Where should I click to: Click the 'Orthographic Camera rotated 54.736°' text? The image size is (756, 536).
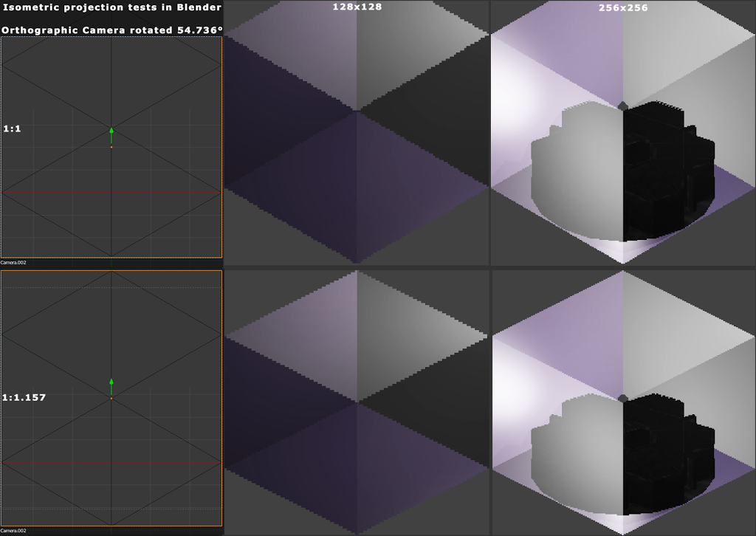[111, 30]
